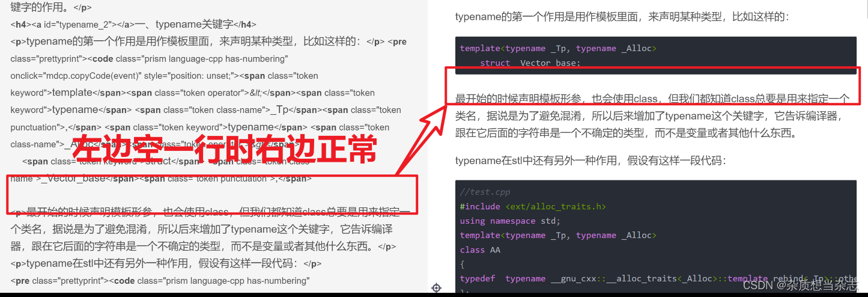Click the h4 heading line 一、typename关键字 in the editor

point(133,25)
